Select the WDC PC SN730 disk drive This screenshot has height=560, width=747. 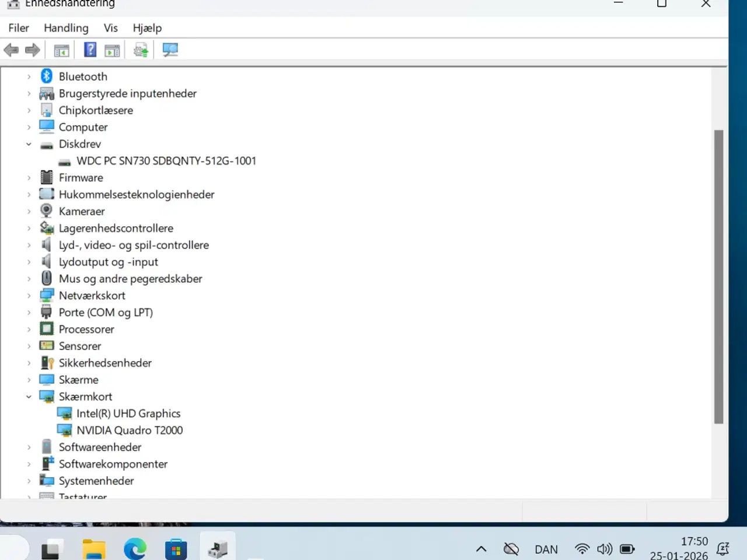tap(166, 161)
